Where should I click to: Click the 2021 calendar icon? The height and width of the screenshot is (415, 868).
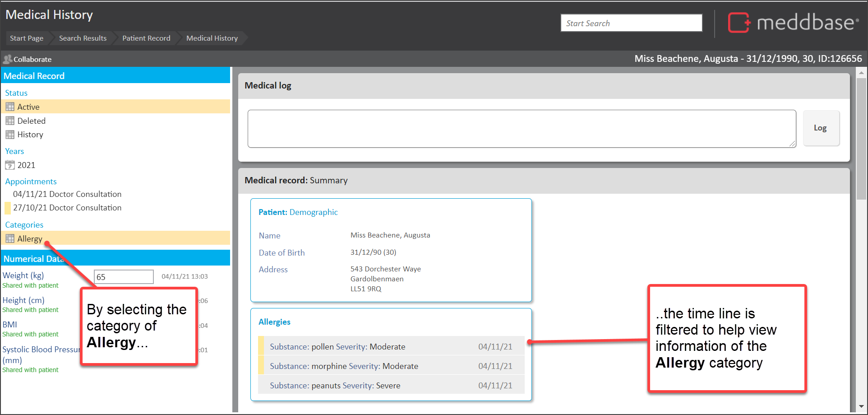click(10, 165)
